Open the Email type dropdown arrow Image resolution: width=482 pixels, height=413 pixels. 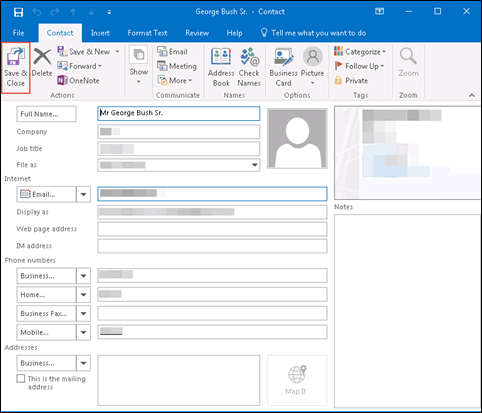pyautogui.click(x=83, y=194)
